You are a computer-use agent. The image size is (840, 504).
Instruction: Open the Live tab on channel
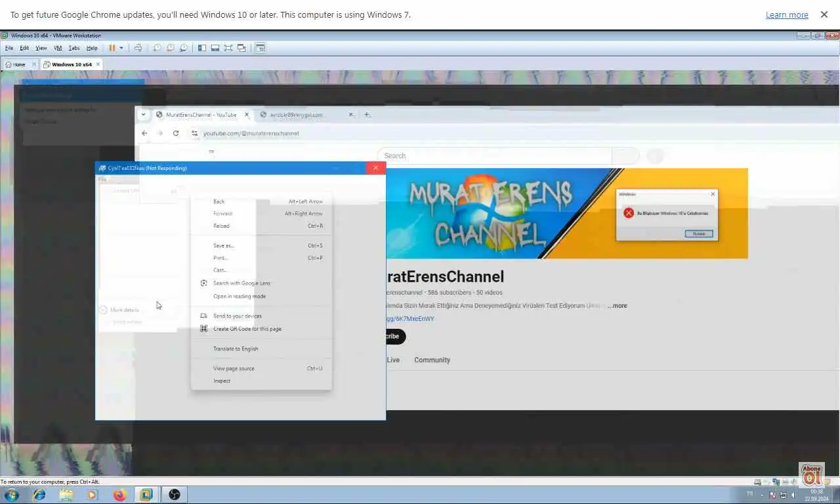393,360
